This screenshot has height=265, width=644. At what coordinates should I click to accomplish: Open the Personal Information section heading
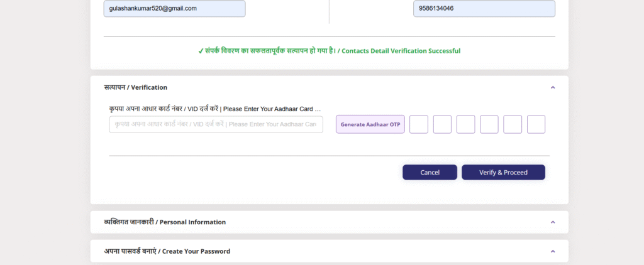click(x=165, y=222)
